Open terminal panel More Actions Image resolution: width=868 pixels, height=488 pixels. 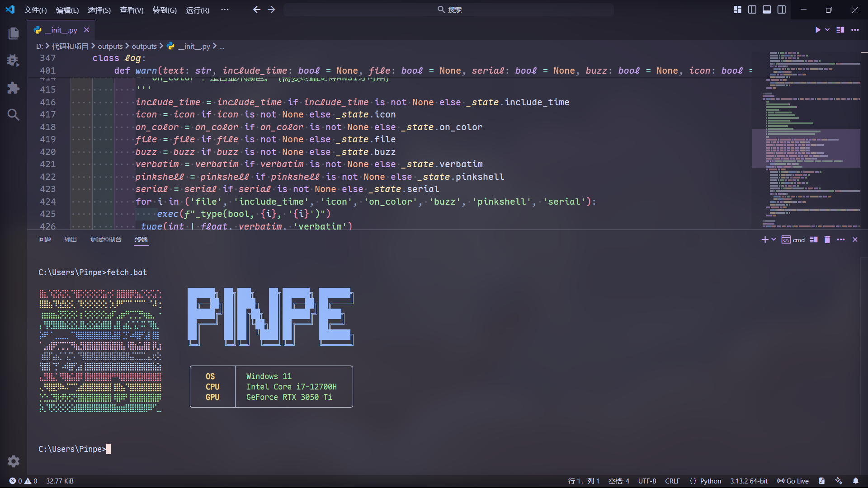pyautogui.click(x=841, y=239)
